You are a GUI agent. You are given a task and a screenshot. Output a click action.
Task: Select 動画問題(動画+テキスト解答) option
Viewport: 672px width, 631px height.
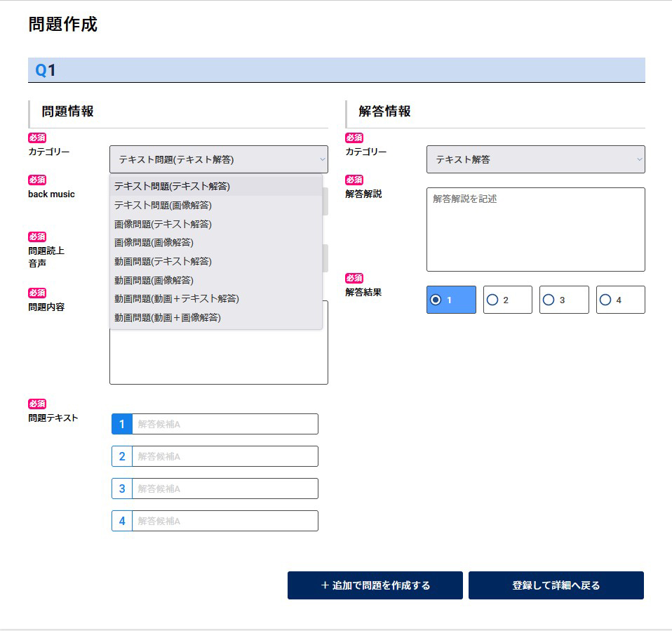(177, 298)
